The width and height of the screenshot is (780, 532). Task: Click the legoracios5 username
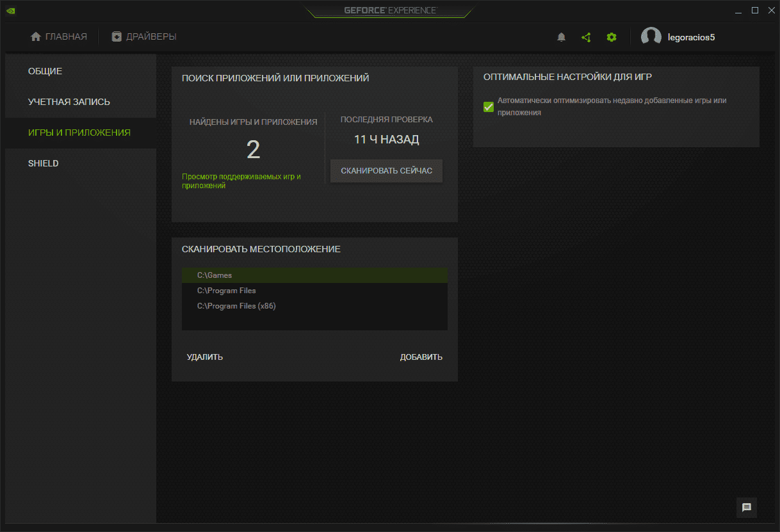(691, 37)
